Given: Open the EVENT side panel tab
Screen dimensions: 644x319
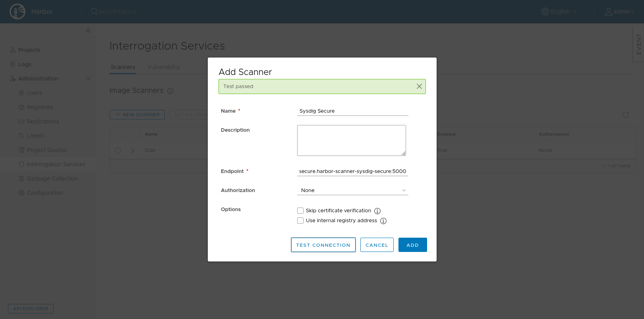Looking at the screenshot, I should click(x=638, y=44).
